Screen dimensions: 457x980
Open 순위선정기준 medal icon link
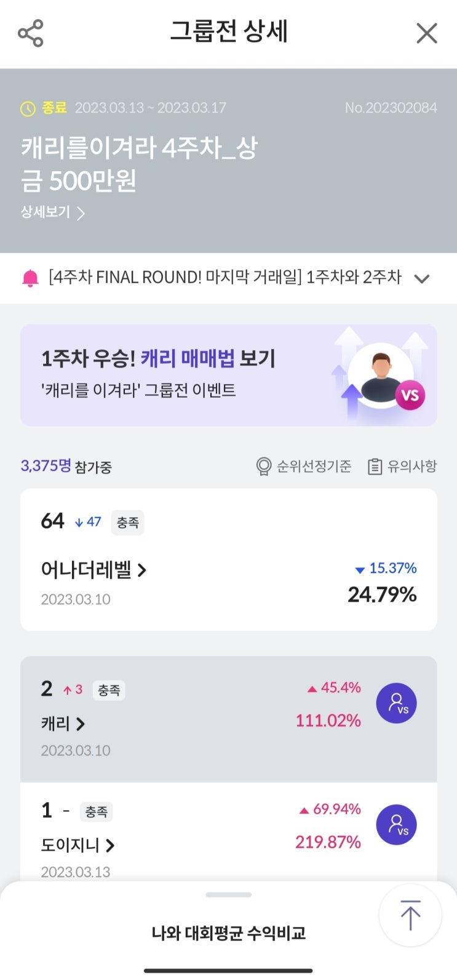264,467
